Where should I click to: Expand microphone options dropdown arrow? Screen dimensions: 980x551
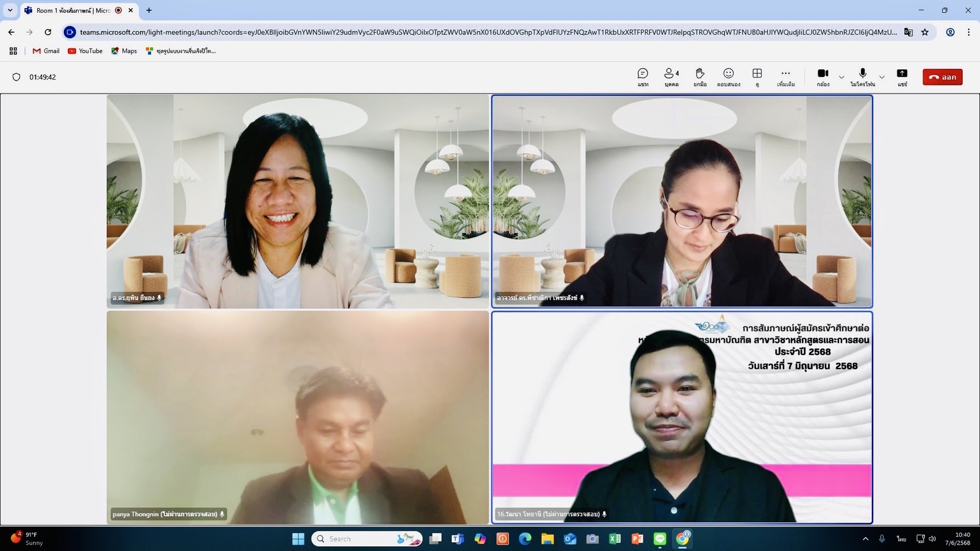(882, 77)
